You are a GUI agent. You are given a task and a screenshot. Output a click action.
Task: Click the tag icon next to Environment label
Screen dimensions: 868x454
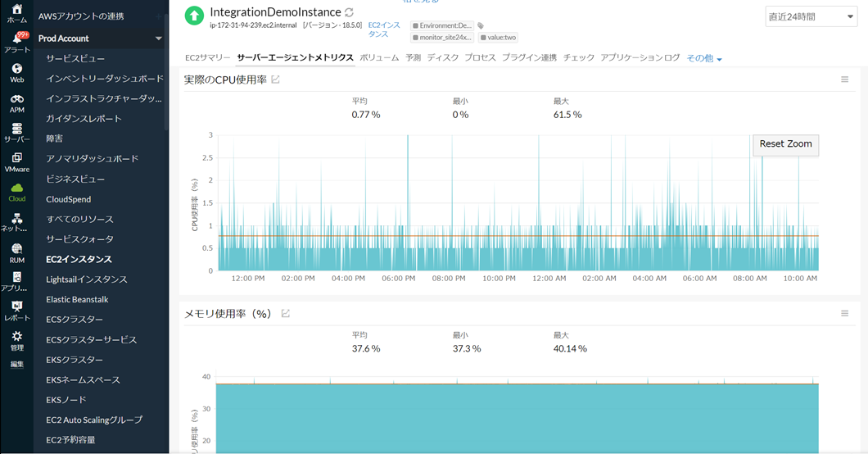[481, 26]
